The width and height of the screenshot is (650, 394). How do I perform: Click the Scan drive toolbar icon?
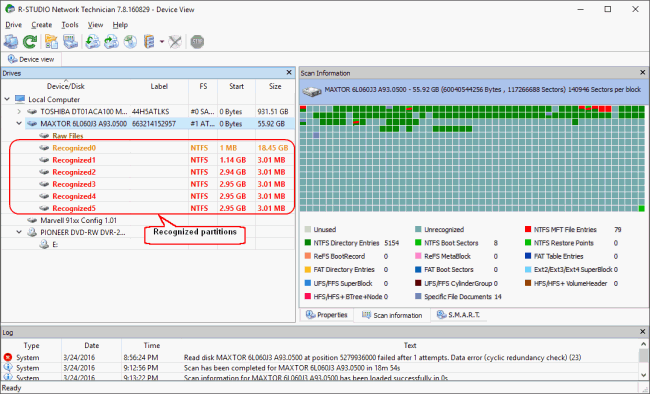point(70,42)
